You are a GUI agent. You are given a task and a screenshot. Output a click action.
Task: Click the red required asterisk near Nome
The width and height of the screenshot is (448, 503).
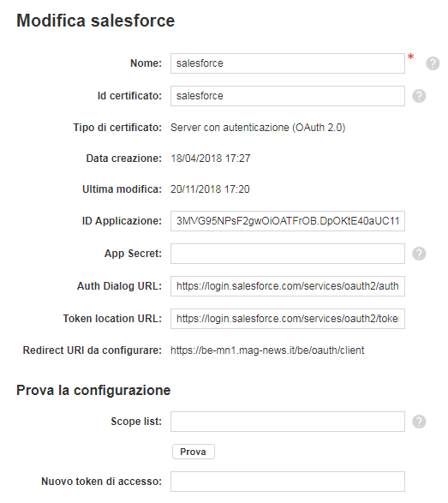pos(410,57)
